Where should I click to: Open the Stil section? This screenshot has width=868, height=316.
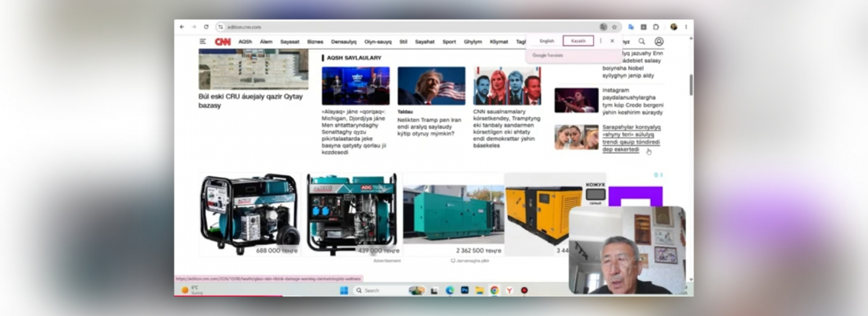403,41
